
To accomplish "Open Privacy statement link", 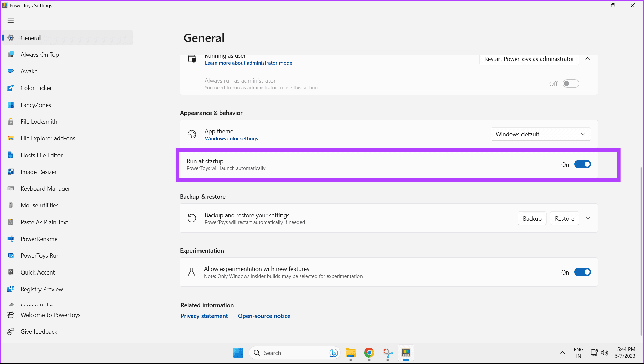I will (204, 316).
